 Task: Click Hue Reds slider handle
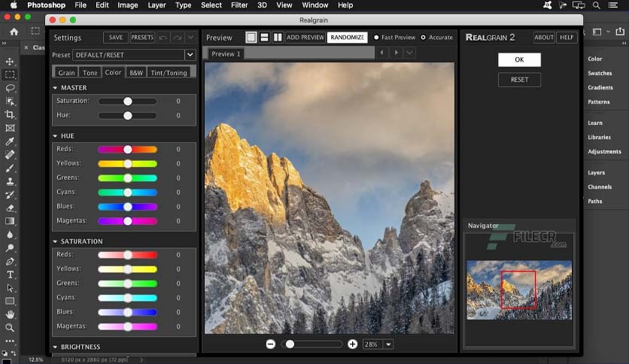click(x=128, y=150)
